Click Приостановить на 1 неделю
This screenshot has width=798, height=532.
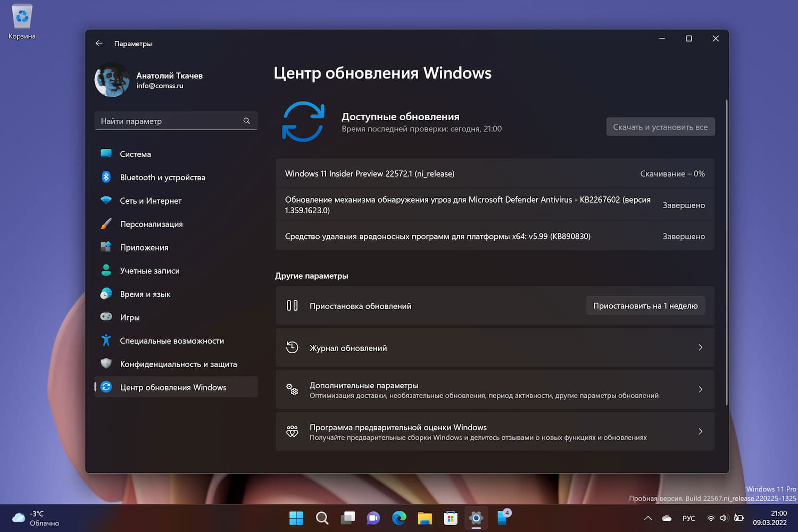[x=645, y=305]
